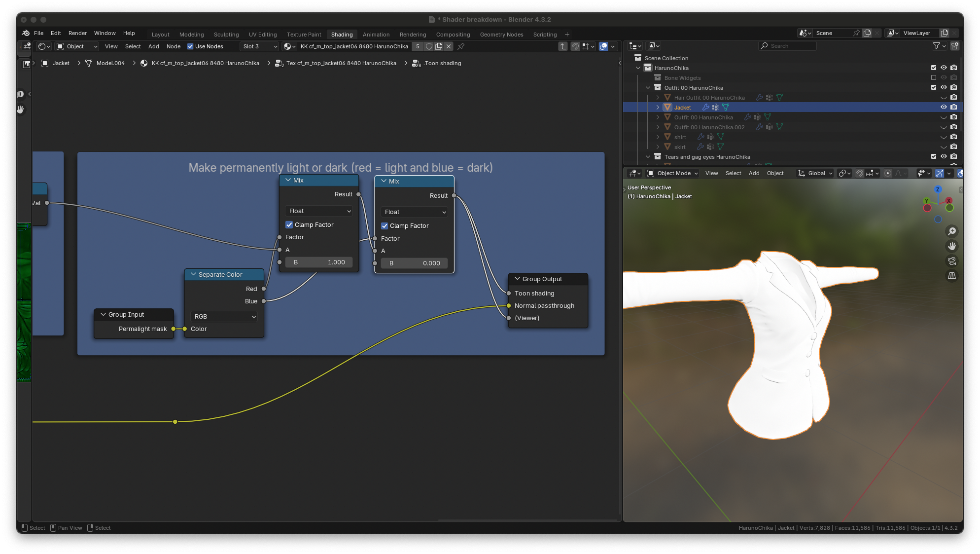
Task: Click the fake user shield icon for material
Action: tap(429, 46)
